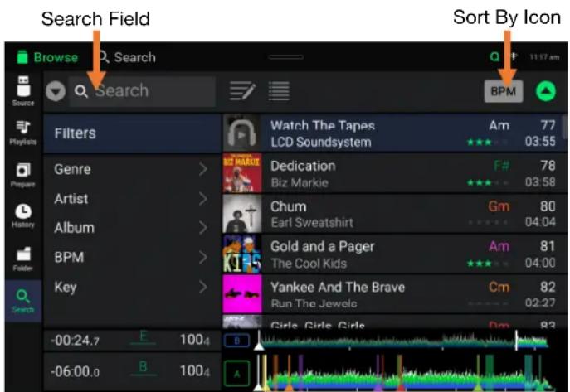Open the History sidebar icon
Image resolution: width=570 pixels, height=392 pixels.
point(23,215)
